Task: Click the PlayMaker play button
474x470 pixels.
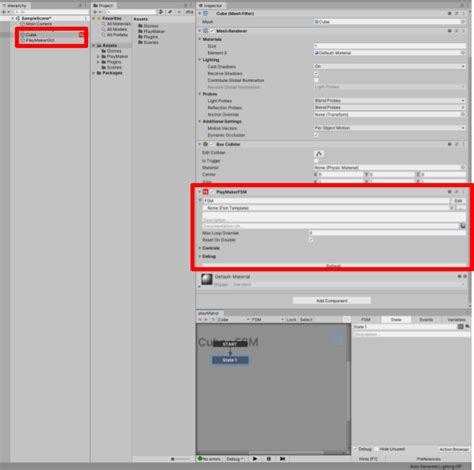Action: 255,459
